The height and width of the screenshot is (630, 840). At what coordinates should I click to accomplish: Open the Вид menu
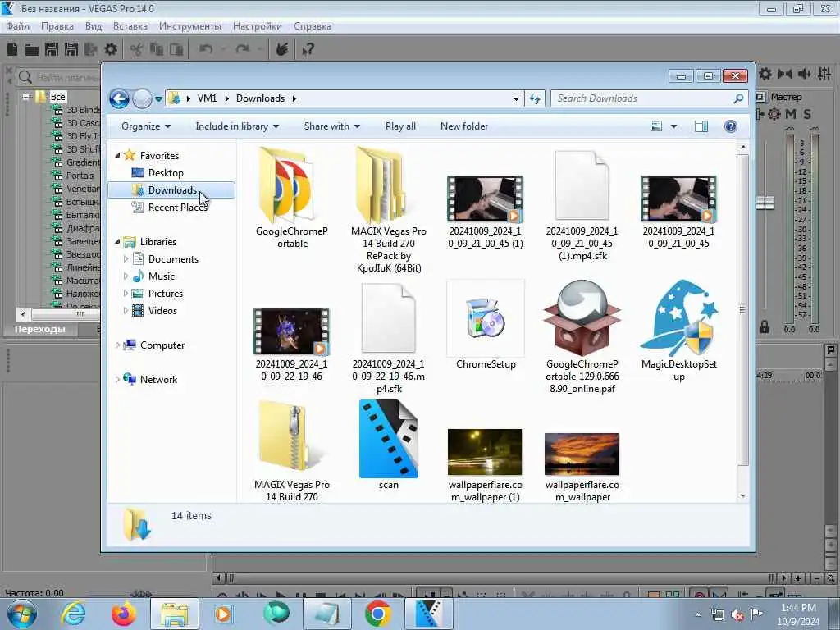point(94,26)
